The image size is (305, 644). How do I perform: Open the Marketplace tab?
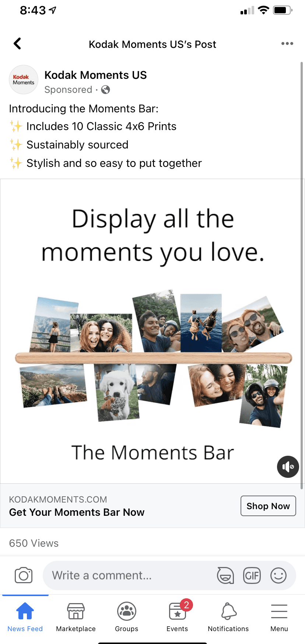pos(76,617)
